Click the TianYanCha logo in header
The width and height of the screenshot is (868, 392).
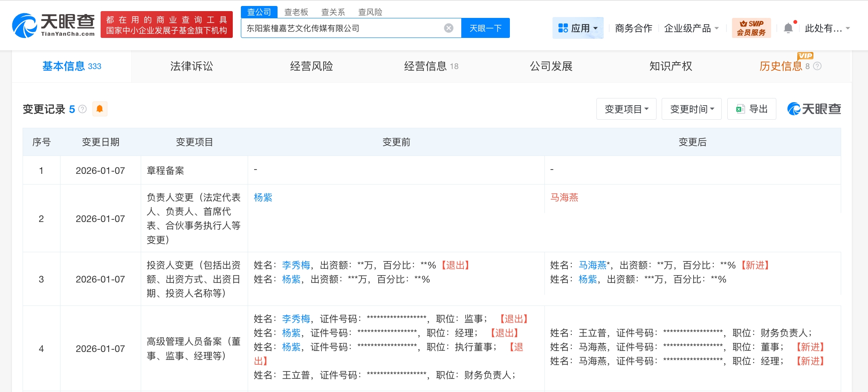tap(53, 25)
